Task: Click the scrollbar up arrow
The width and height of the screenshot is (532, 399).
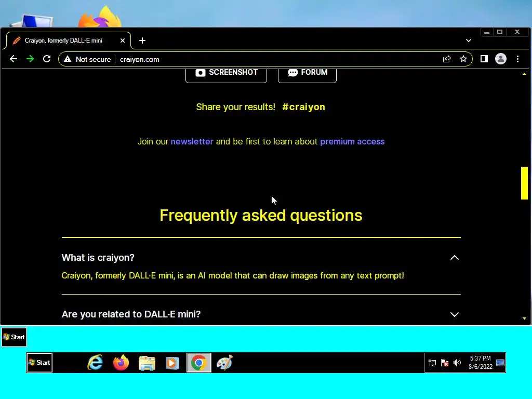Action: [x=524, y=74]
